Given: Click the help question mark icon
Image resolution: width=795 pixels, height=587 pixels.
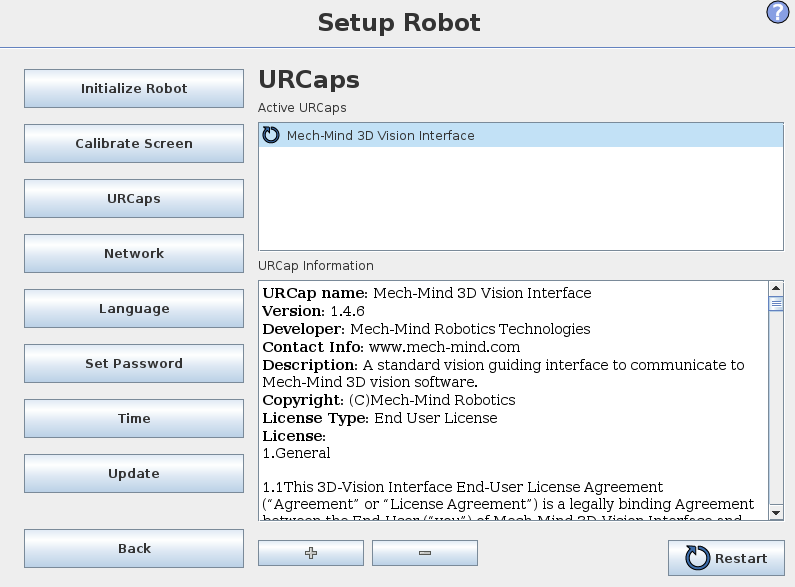Looking at the screenshot, I should coord(778,13).
